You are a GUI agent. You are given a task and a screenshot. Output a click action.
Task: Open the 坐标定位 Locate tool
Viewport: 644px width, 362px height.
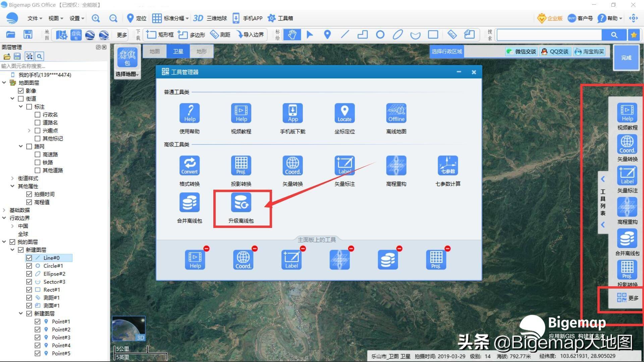click(x=344, y=113)
